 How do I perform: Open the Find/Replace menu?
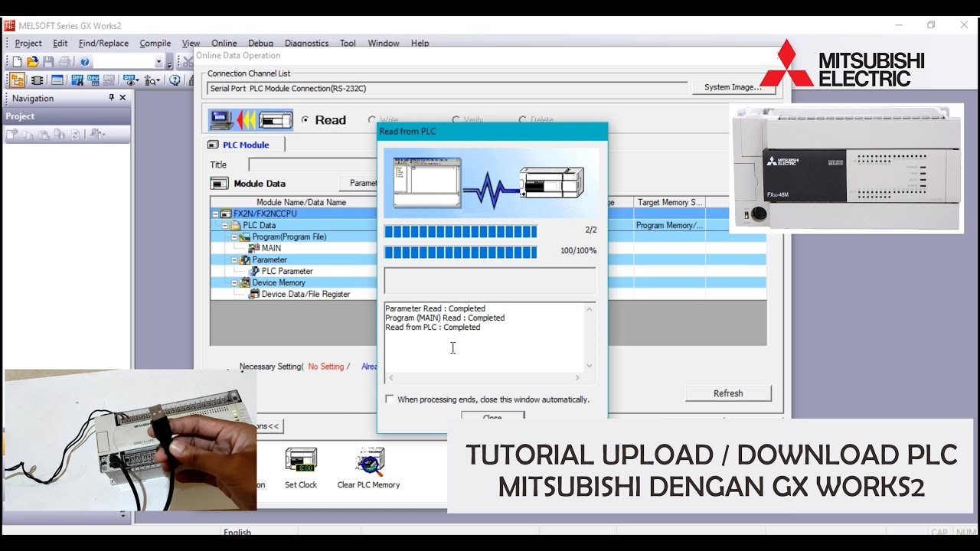click(x=103, y=44)
